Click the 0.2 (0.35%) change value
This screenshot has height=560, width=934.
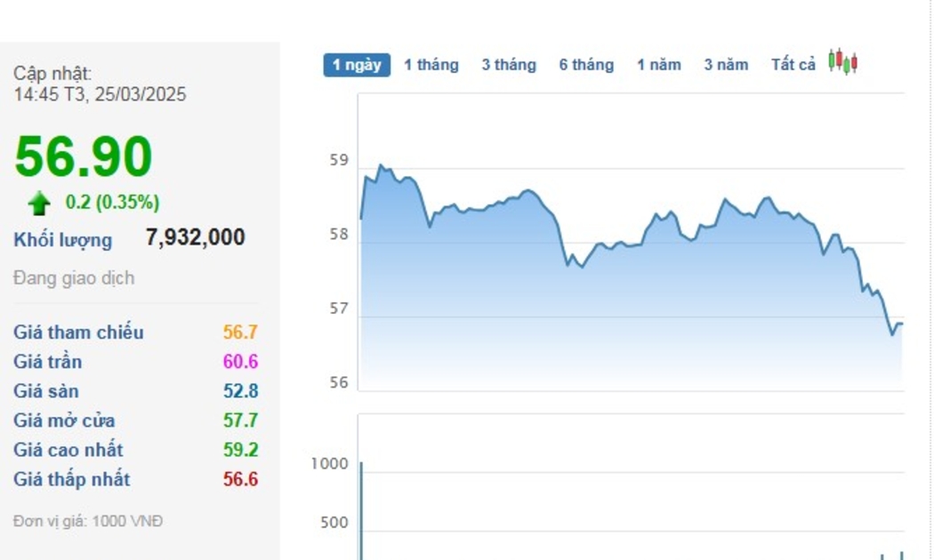click(x=112, y=203)
